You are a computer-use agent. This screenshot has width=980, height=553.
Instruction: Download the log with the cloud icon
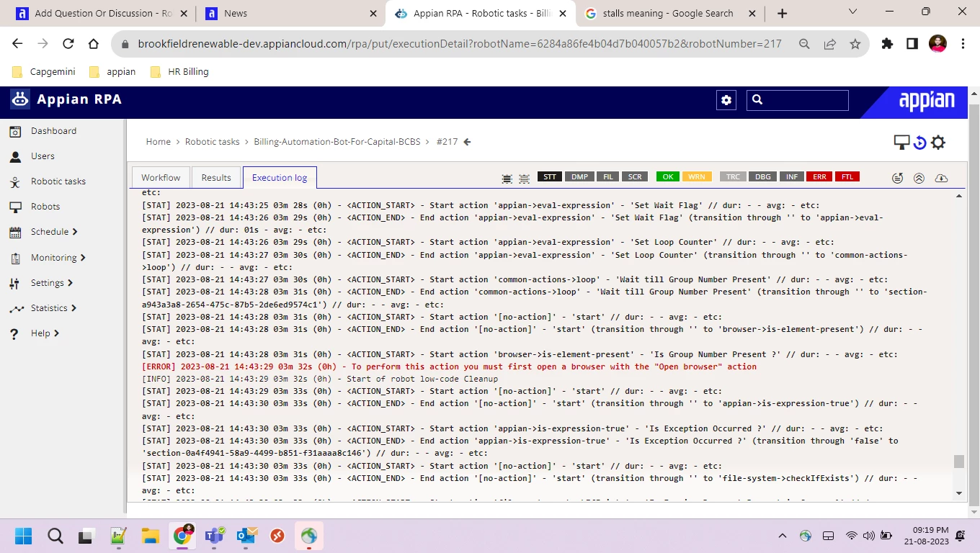click(x=941, y=178)
